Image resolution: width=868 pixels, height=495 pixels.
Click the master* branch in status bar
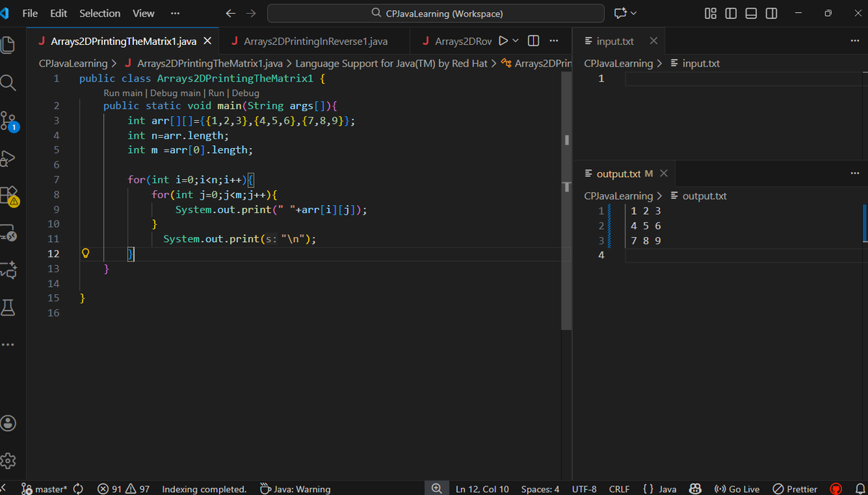tap(45, 489)
